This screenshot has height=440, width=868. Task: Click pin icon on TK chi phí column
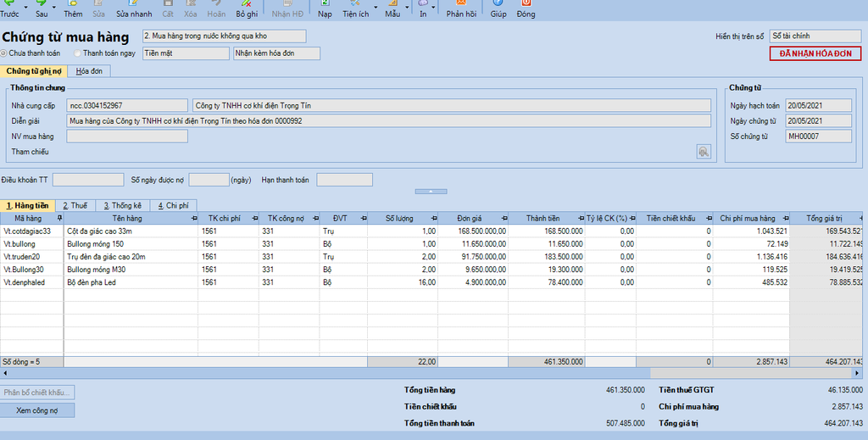tap(254, 219)
